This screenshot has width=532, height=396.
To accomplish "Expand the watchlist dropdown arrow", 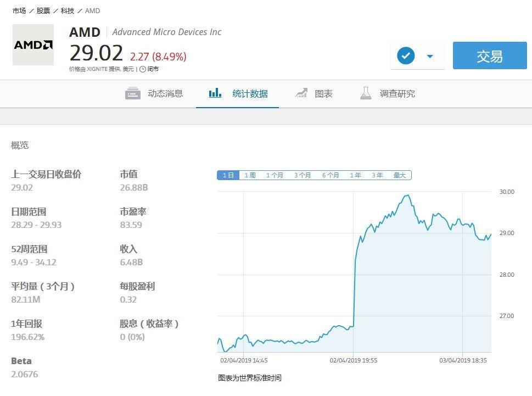I will [430, 56].
